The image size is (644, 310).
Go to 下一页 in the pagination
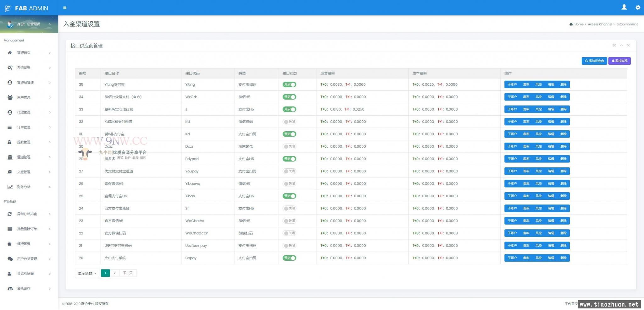point(128,273)
